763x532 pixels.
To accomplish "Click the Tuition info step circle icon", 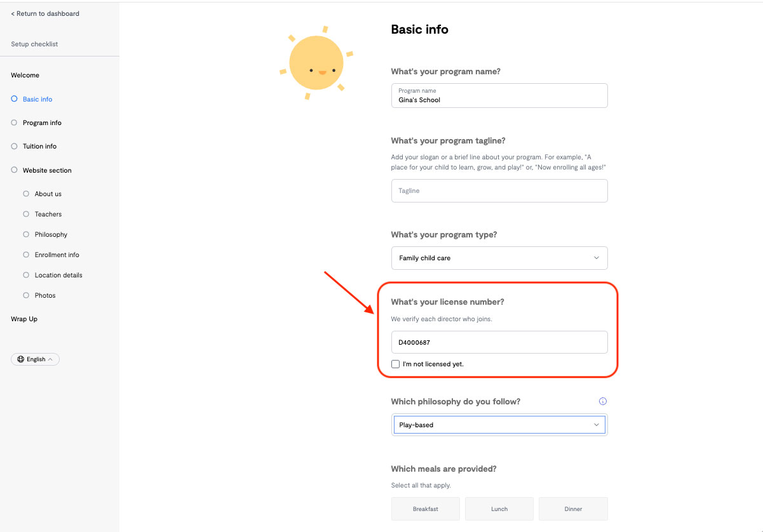I will click(14, 146).
